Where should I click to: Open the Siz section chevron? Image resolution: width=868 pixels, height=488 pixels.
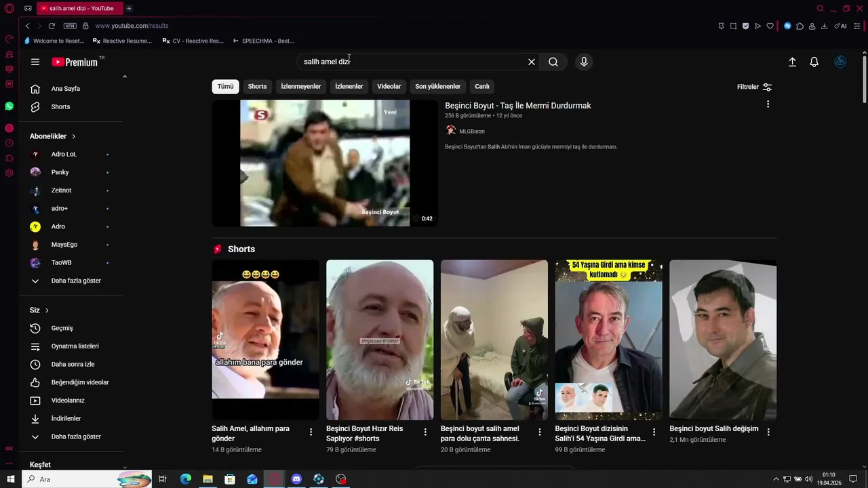click(x=47, y=310)
